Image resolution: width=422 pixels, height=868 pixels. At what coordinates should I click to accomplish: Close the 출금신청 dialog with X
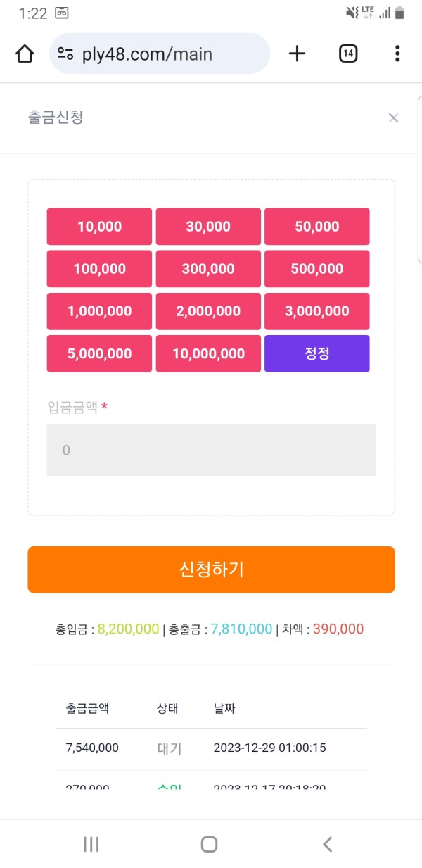393,118
